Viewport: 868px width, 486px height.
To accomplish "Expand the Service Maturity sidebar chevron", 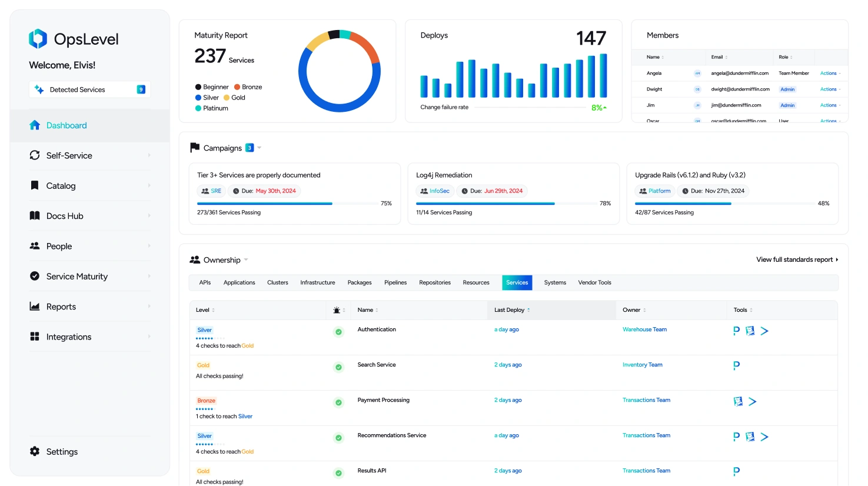I will [x=149, y=276].
